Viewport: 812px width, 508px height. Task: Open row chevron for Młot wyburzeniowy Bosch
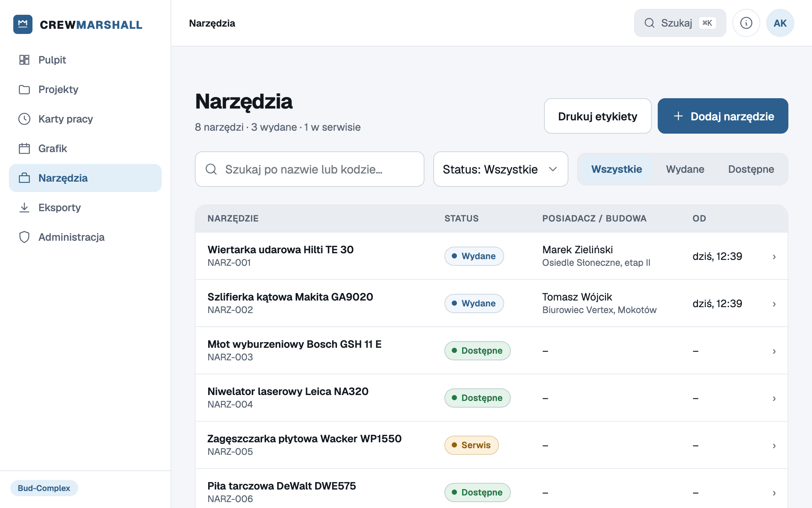(774, 351)
